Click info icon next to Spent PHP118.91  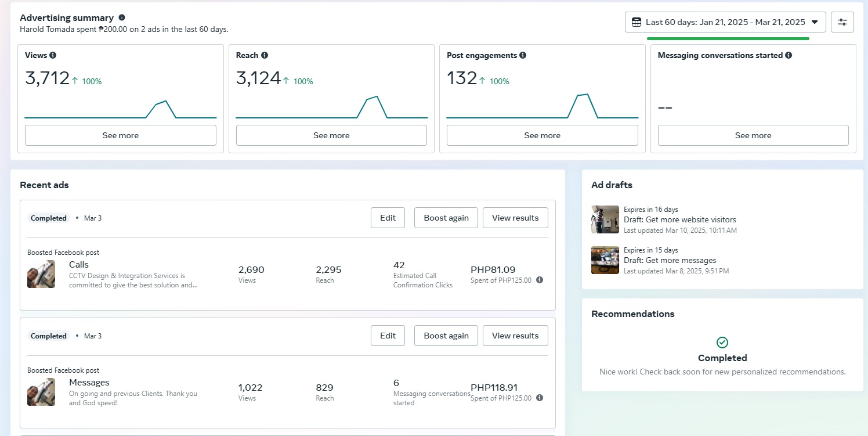[x=540, y=398]
